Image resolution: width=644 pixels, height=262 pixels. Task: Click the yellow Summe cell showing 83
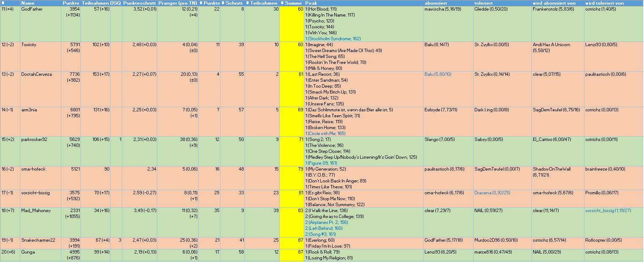point(292,210)
